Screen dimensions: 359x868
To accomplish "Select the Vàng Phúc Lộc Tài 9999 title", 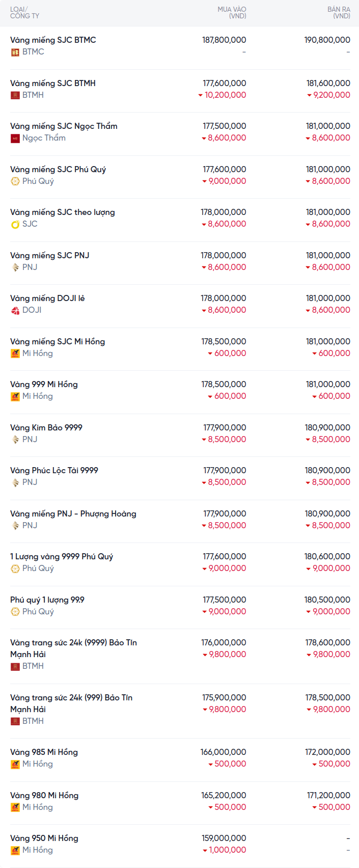I will coord(54,470).
